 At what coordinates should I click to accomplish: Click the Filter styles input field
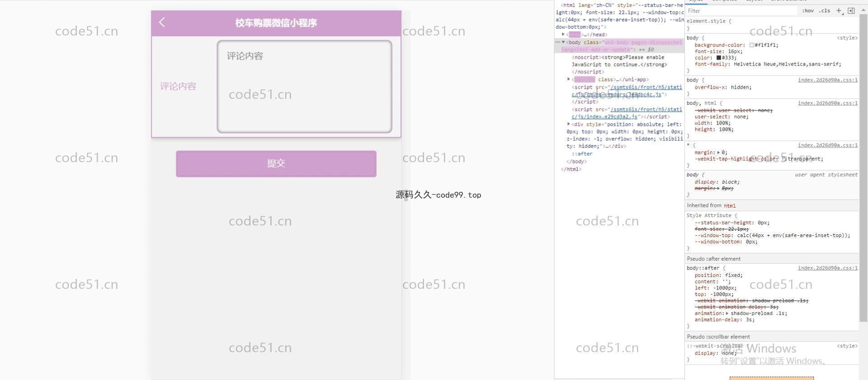click(741, 11)
